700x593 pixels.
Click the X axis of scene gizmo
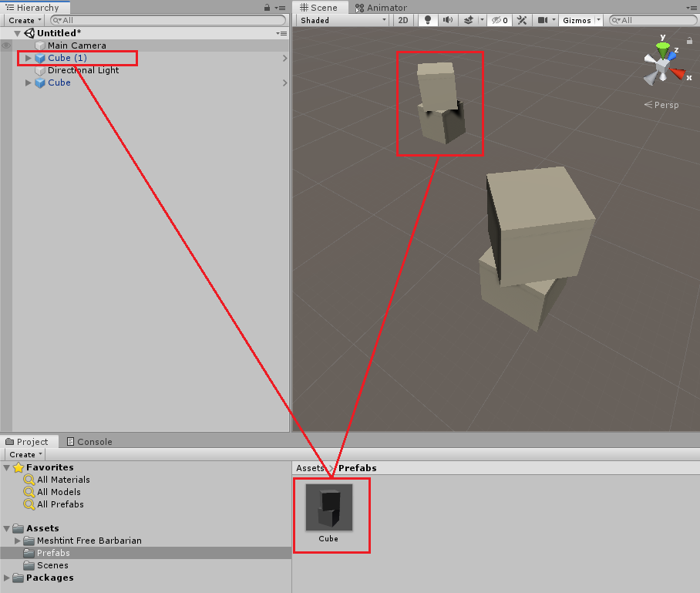pyautogui.click(x=679, y=75)
